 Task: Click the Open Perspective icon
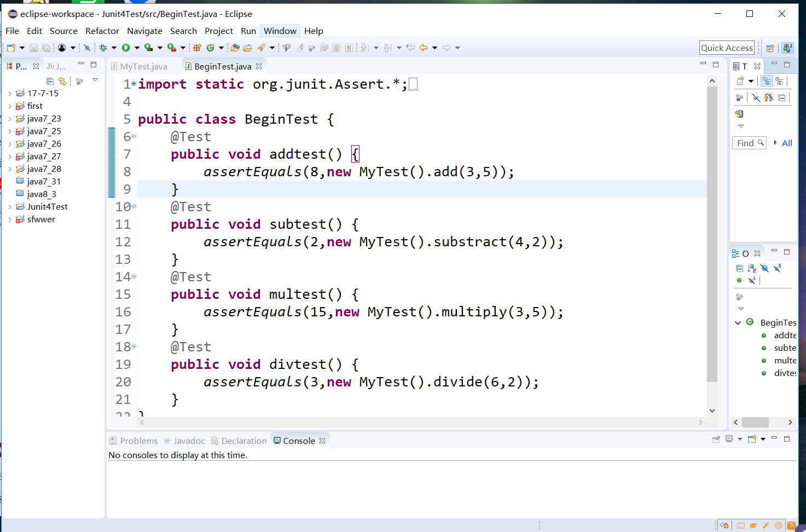coord(770,48)
